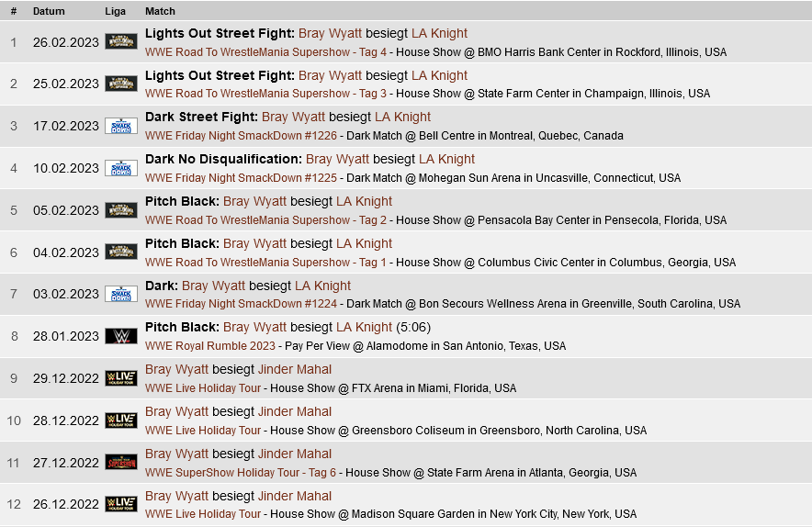812x527 pixels.
Task: Open WWE Friday Night SmackDown #1226 link
Action: [x=241, y=136]
